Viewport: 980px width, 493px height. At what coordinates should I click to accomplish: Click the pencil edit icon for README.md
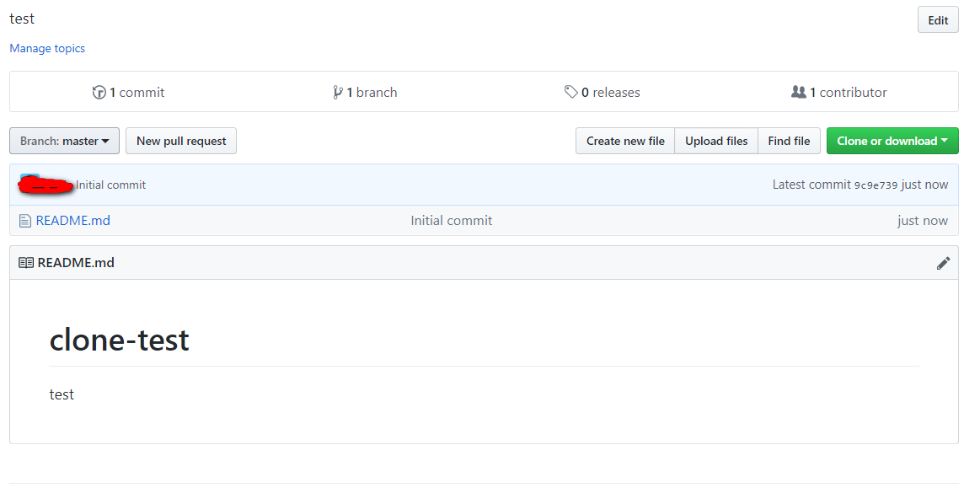[943, 263]
